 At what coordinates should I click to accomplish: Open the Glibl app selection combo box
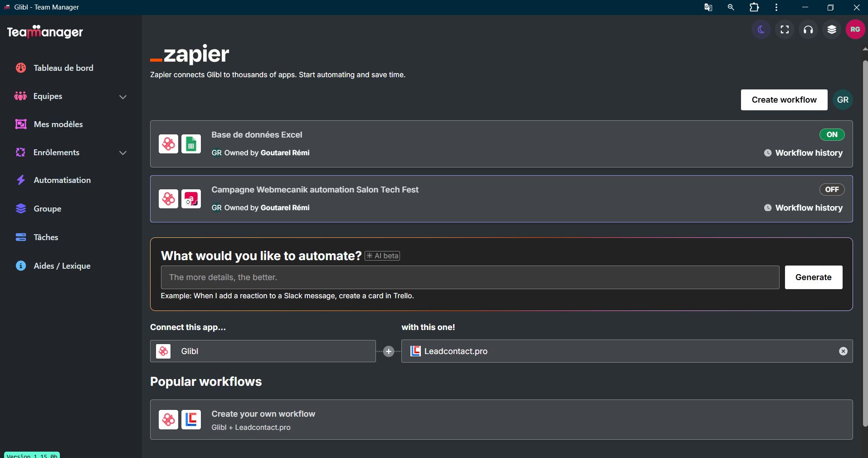pos(263,351)
